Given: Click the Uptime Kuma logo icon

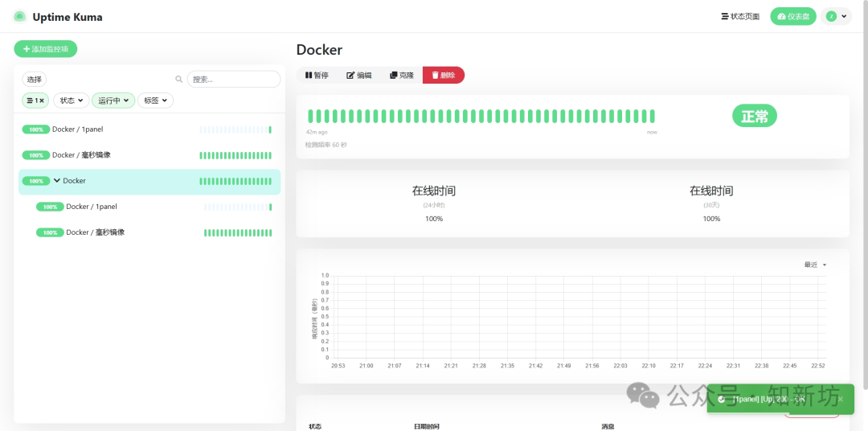Looking at the screenshot, I should point(19,17).
